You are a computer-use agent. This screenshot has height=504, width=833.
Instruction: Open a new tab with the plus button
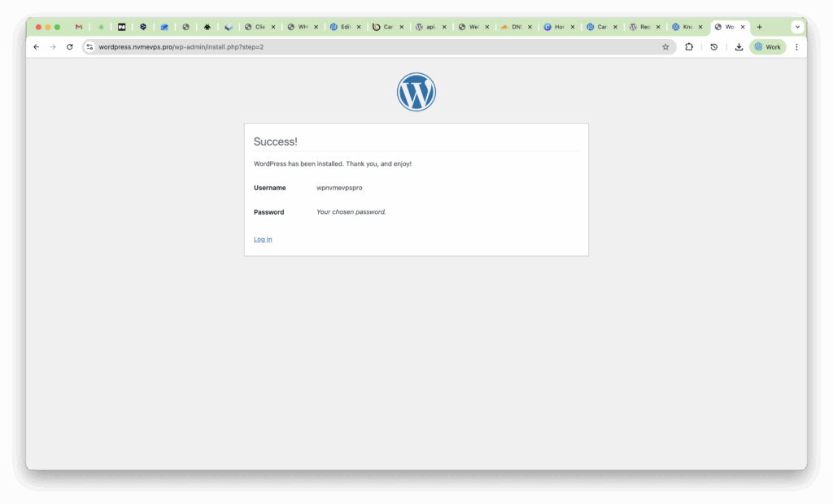760,27
